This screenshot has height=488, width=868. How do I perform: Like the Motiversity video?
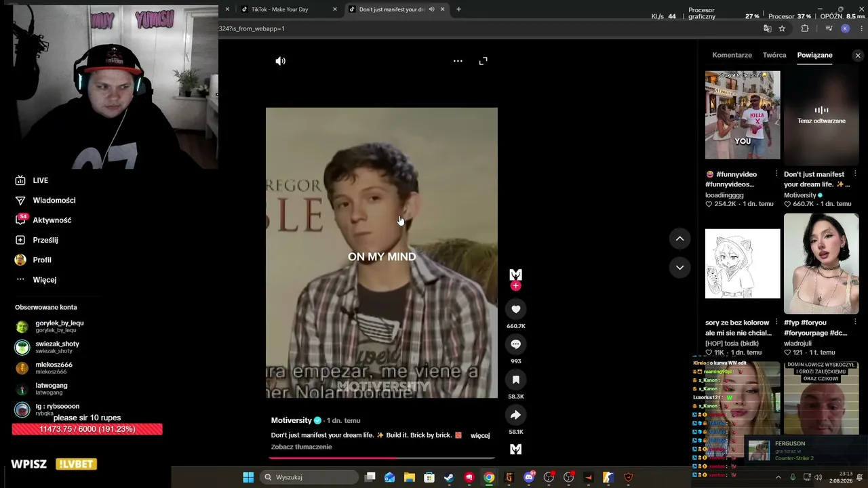click(x=515, y=309)
